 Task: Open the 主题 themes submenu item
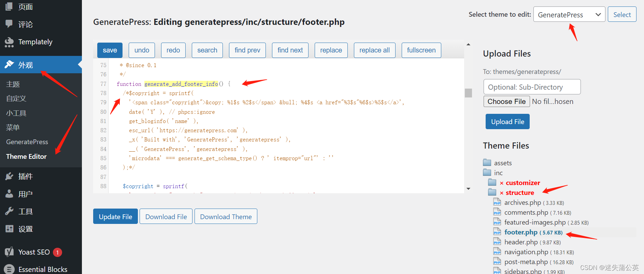tap(13, 84)
